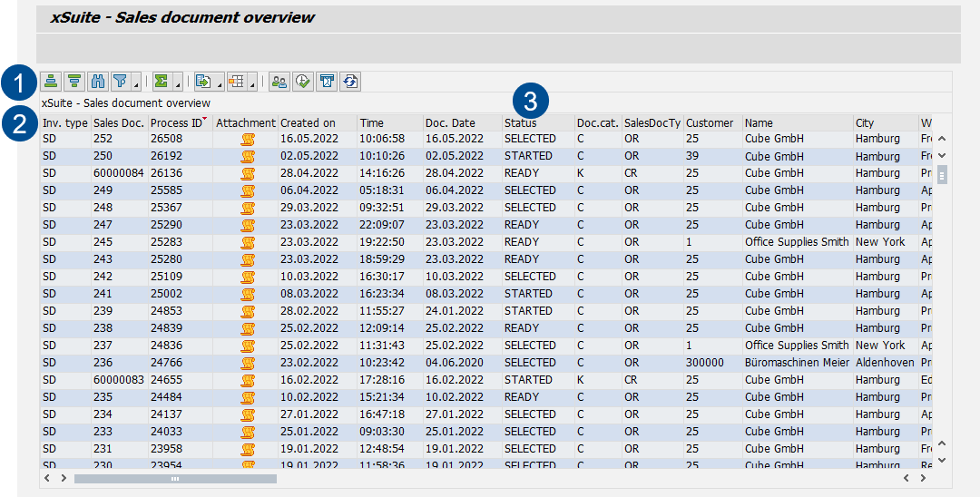Expand the Sigma total dropdown arrow
Viewport: 980px width, 497px height.
point(178,85)
